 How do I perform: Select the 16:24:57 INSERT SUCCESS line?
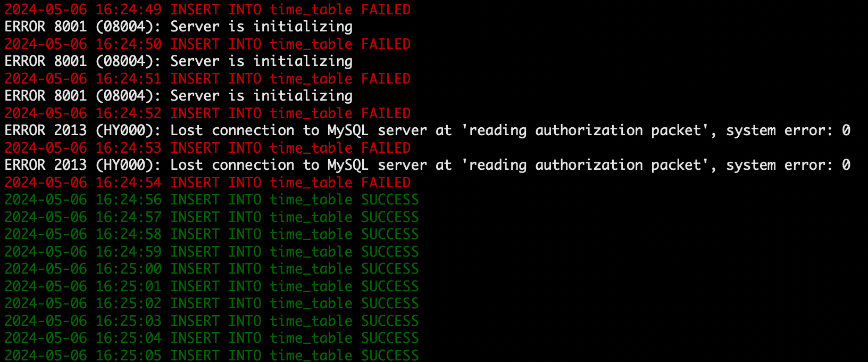(212, 217)
